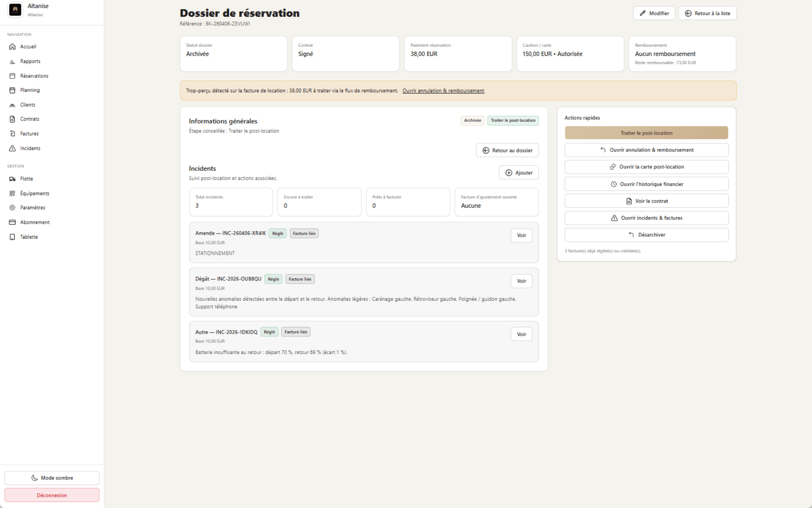Go to Réservations in sidebar
This screenshot has height=508, width=812.
click(x=34, y=76)
